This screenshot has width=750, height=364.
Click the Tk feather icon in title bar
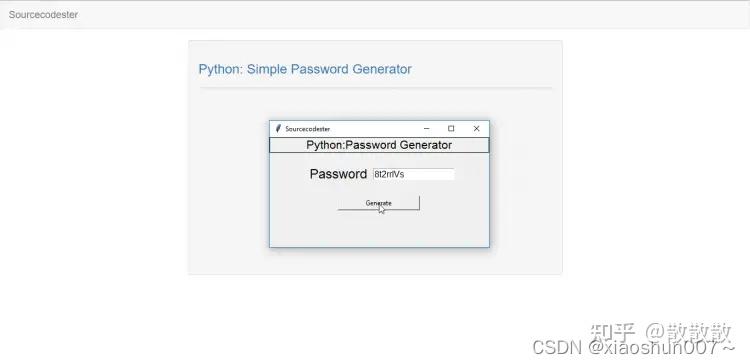pos(278,129)
